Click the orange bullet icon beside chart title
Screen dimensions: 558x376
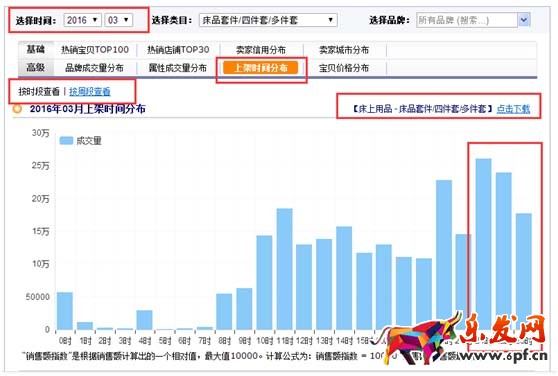pyautogui.click(x=17, y=109)
